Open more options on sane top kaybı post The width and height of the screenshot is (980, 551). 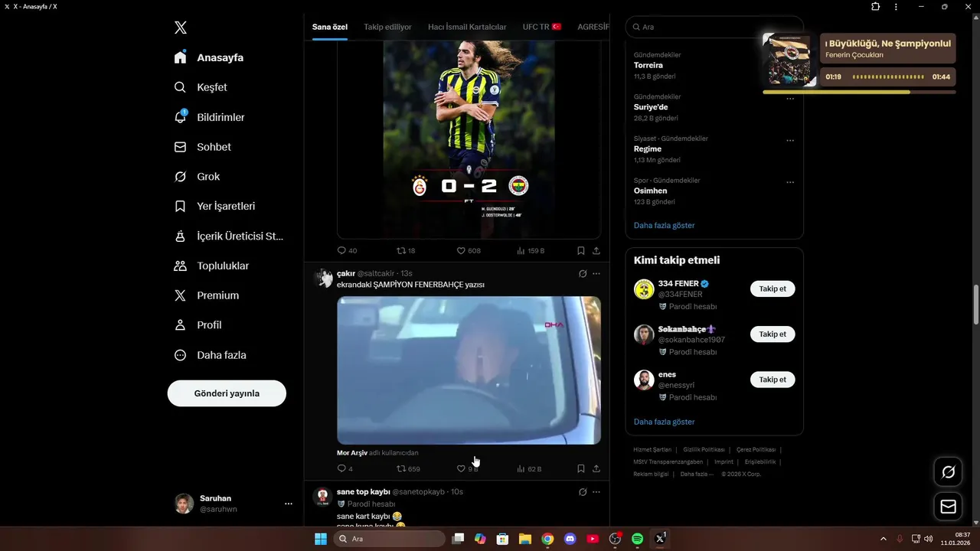point(596,491)
